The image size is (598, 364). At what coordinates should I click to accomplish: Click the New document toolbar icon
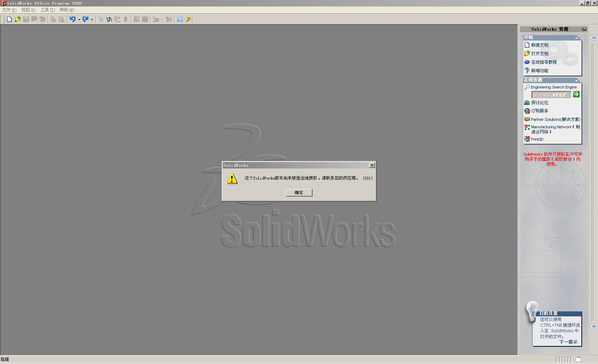(9, 19)
